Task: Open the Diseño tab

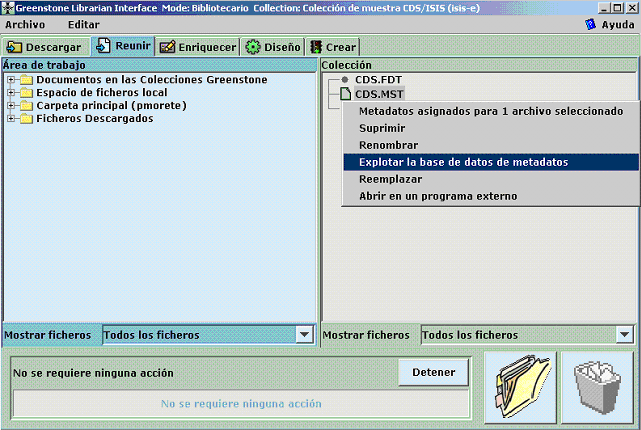Action: pos(273,47)
